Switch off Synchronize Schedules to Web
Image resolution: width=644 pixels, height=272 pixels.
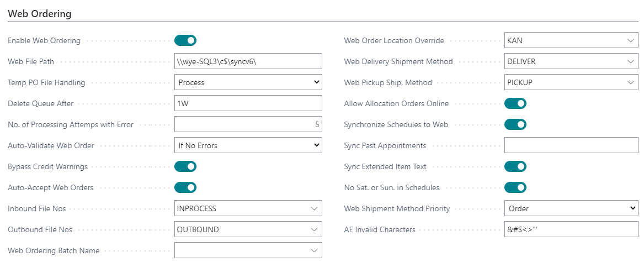515,124
